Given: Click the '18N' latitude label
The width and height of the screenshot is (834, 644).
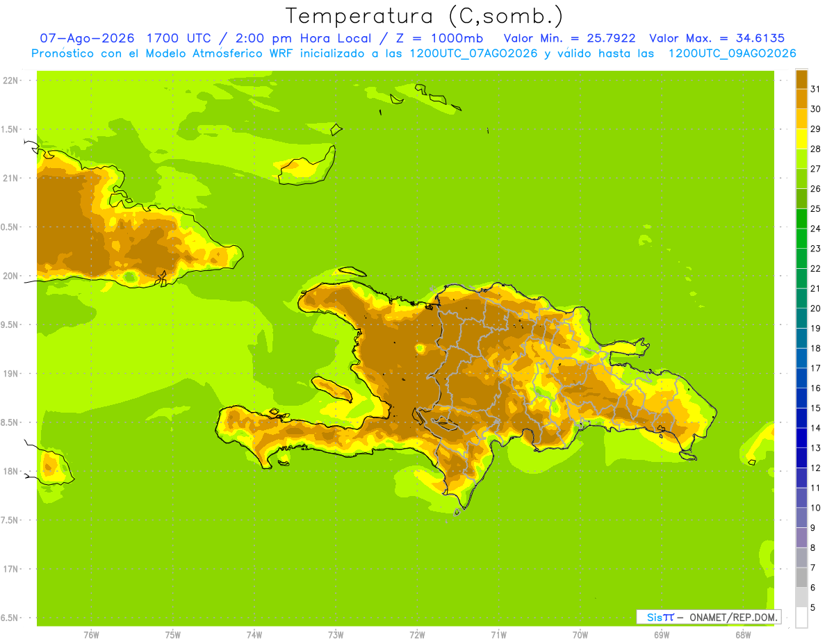Looking at the screenshot, I should pyautogui.click(x=12, y=471).
